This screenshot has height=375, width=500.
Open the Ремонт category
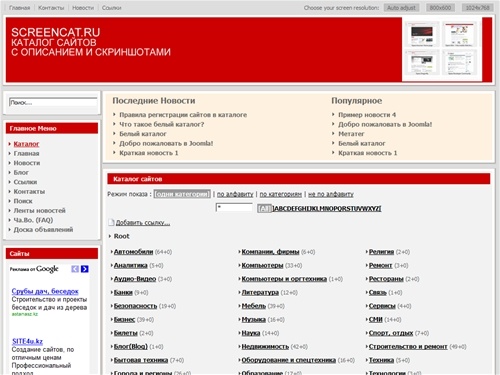coord(380,265)
